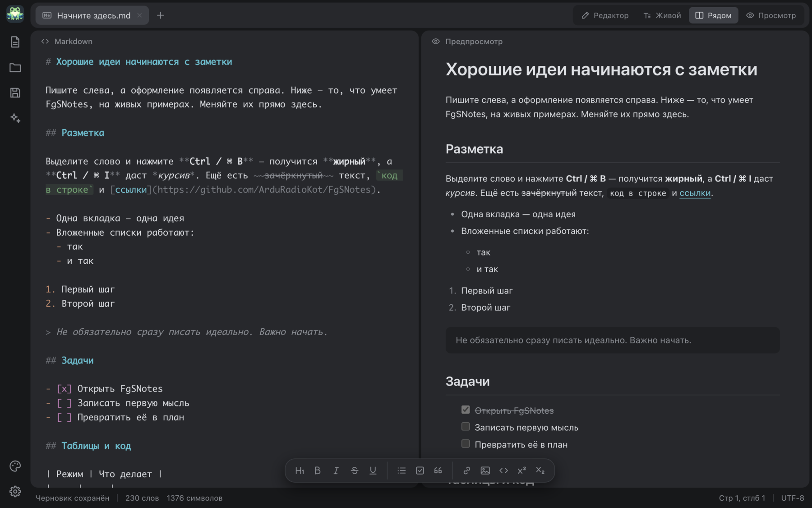
Task: Insert a blockquote from the toolbar
Action: pyautogui.click(x=438, y=471)
